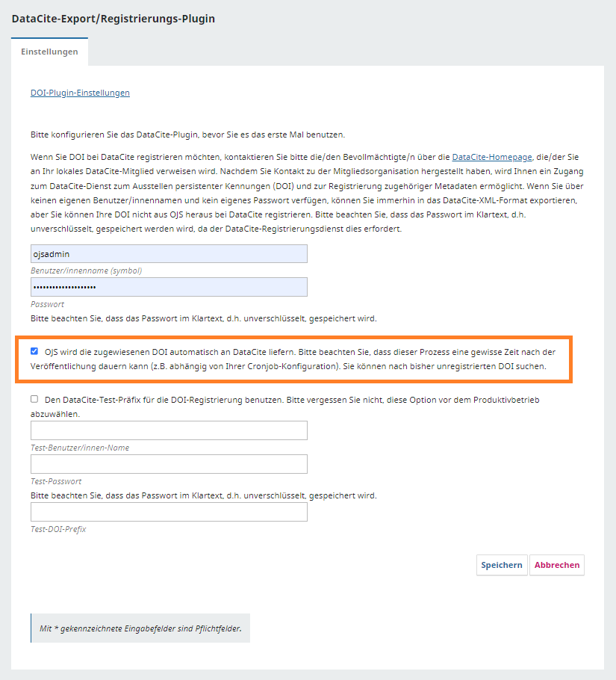Select the empty Test-DOI-Prefix input box
This screenshot has height=680, width=616.
(x=169, y=512)
